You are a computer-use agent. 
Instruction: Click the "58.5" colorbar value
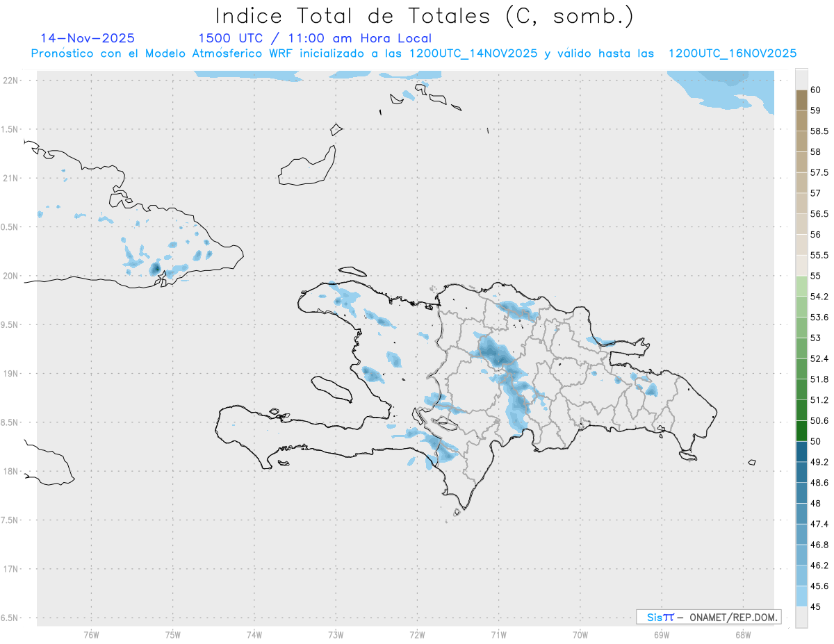pyautogui.click(x=819, y=131)
